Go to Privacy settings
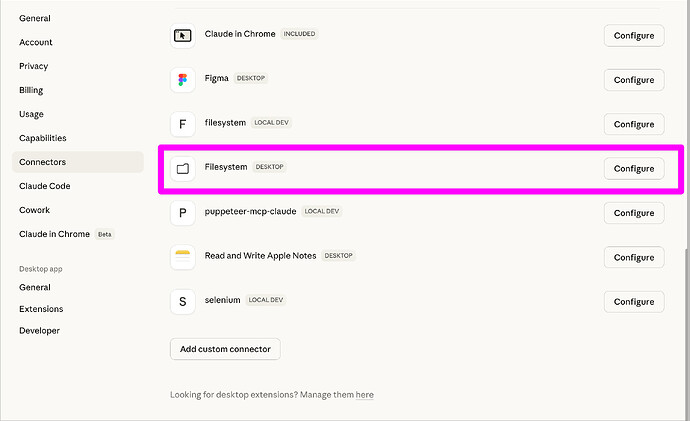 (x=33, y=66)
